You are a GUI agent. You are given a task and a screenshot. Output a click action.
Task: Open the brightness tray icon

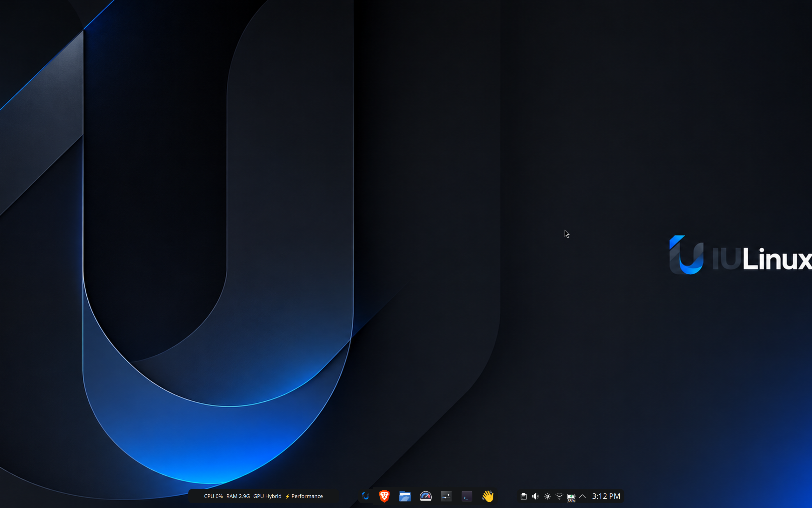click(547, 496)
